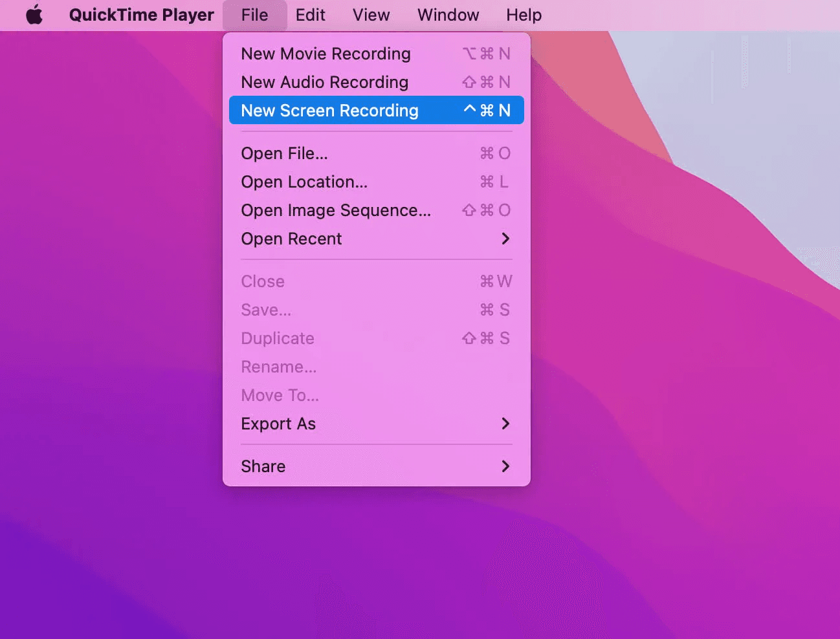
Task: Open the Window menu
Action: [x=448, y=15]
